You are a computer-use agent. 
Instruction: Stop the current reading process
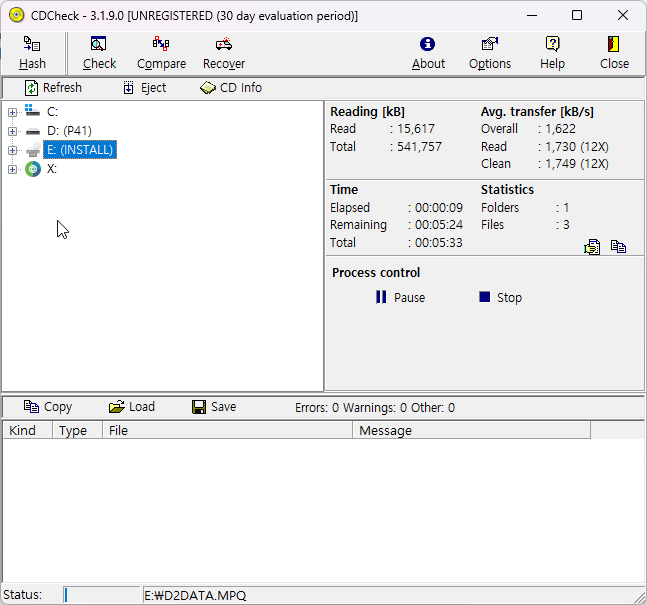coord(500,297)
